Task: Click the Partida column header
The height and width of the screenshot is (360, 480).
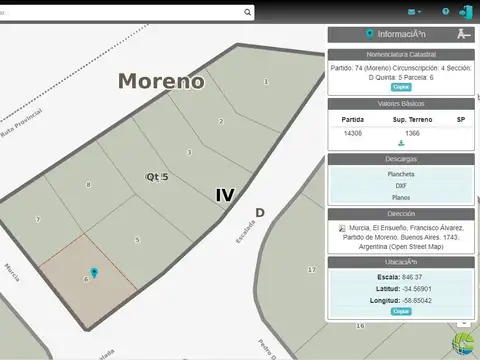Action: [x=353, y=119]
